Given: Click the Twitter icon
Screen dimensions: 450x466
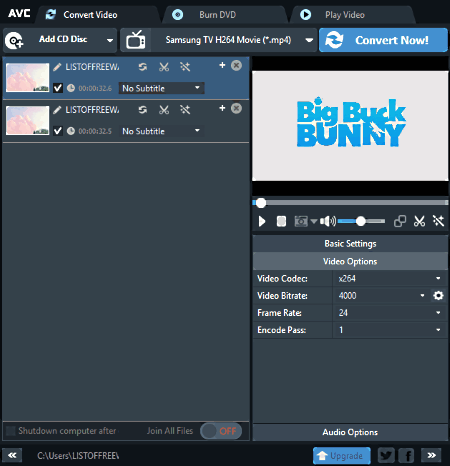Looking at the screenshot, I should tap(386, 455).
